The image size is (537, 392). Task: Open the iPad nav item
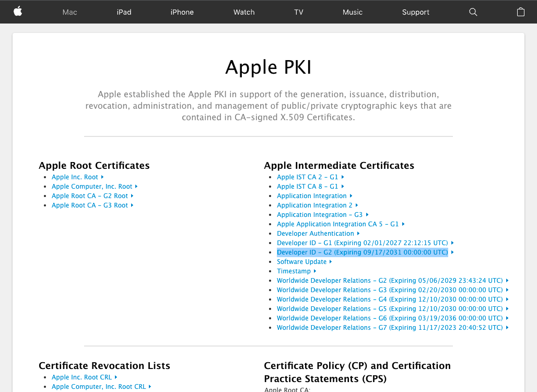(x=124, y=12)
